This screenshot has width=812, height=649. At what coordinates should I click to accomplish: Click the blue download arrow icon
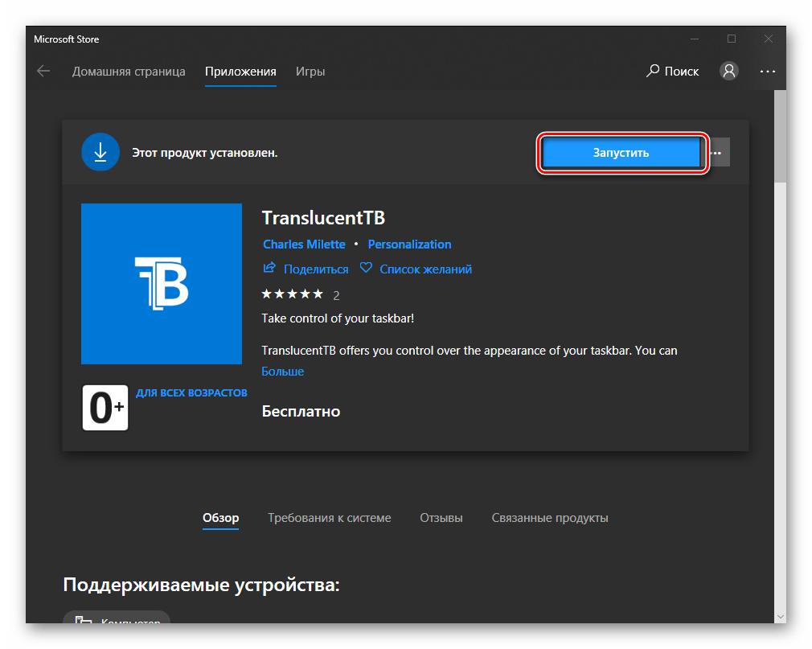tap(100, 152)
